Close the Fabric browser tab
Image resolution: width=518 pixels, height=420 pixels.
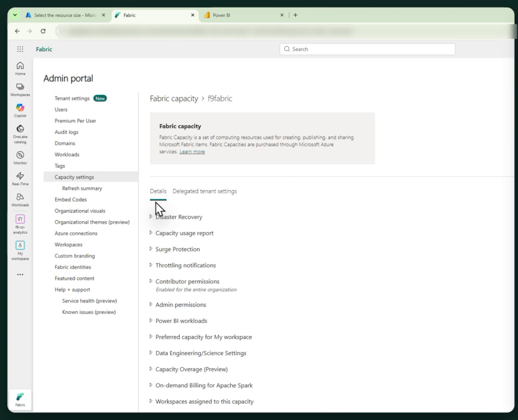pyautogui.click(x=193, y=15)
